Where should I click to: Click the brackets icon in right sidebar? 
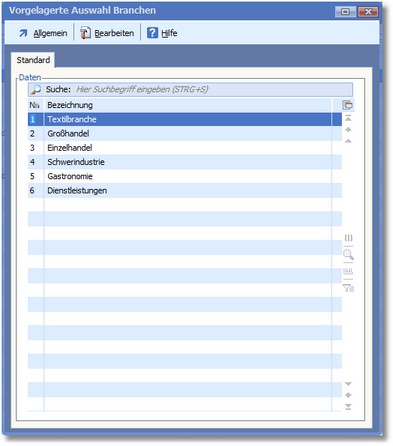(348, 238)
